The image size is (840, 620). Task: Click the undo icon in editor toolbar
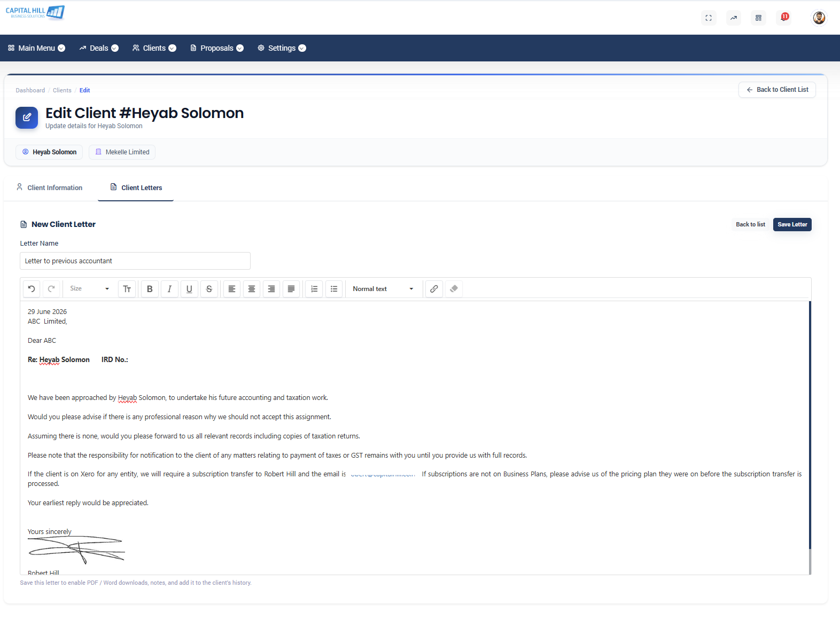[x=32, y=289]
